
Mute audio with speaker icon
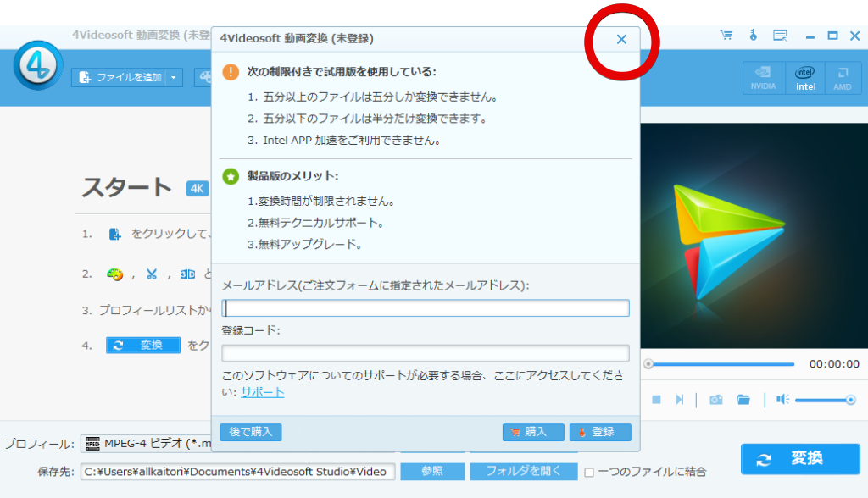coord(782,400)
